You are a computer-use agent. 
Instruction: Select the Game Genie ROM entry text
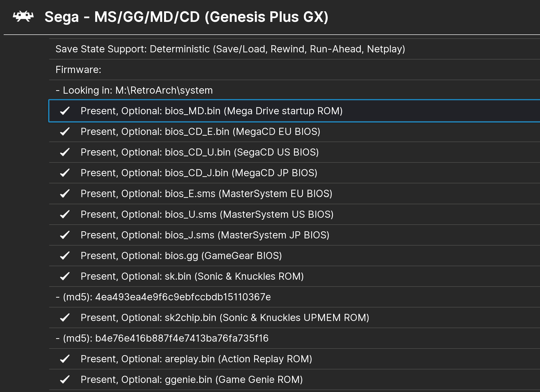click(192, 379)
